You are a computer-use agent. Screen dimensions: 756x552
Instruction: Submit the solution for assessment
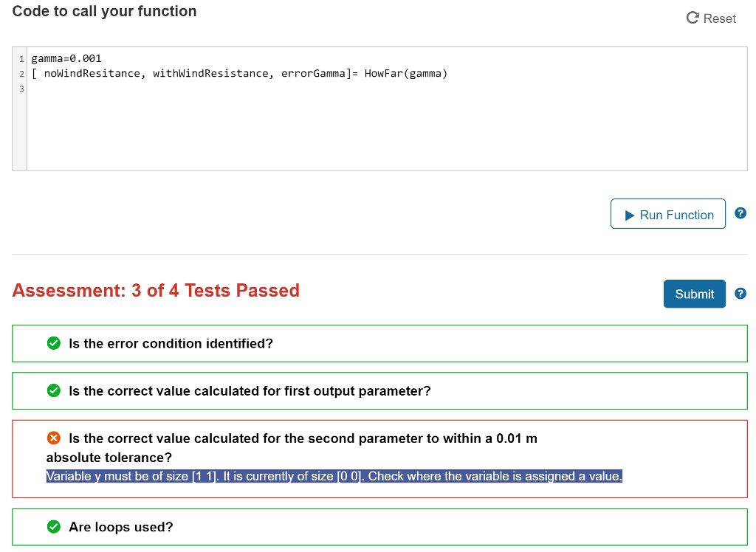tap(694, 294)
